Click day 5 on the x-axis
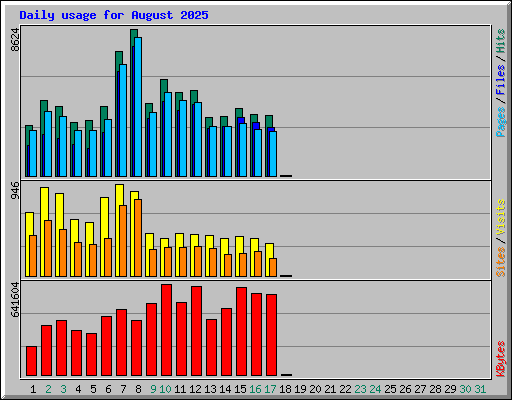The image size is (512, 400). coord(93,389)
